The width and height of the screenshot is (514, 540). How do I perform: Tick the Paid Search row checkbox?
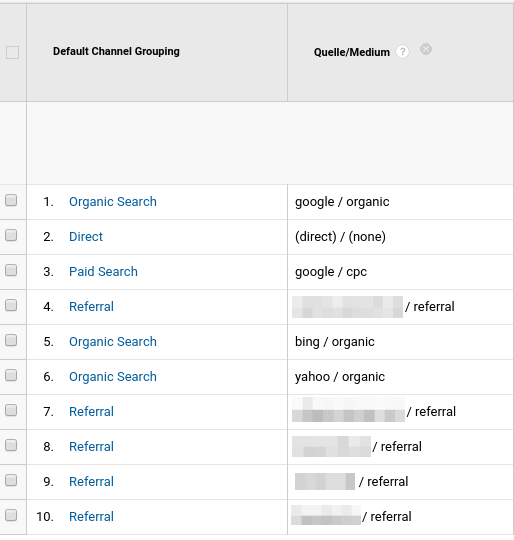click(x=11, y=270)
